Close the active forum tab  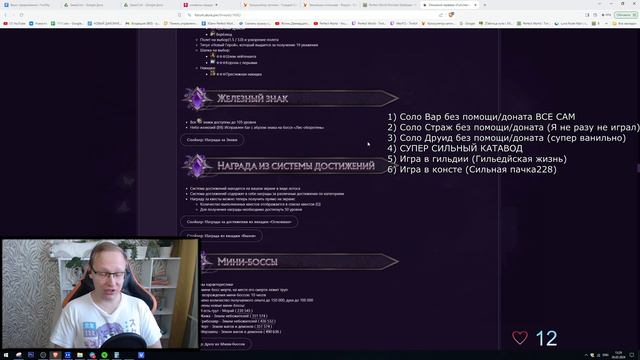click(476, 5)
